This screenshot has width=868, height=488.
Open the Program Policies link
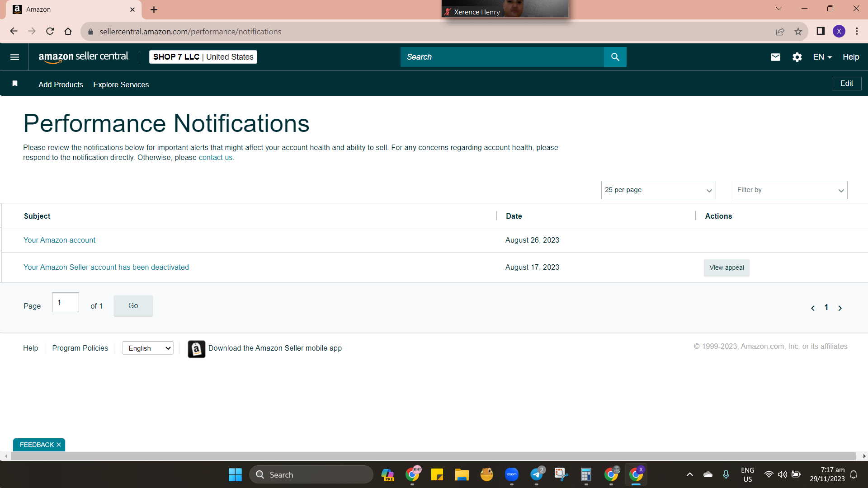pos(80,348)
